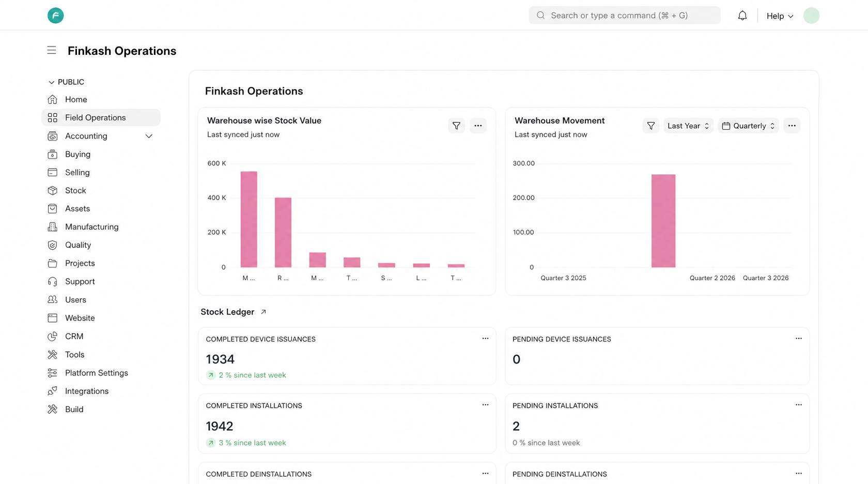Click the 1934 completed issuances value

point(220,359)
